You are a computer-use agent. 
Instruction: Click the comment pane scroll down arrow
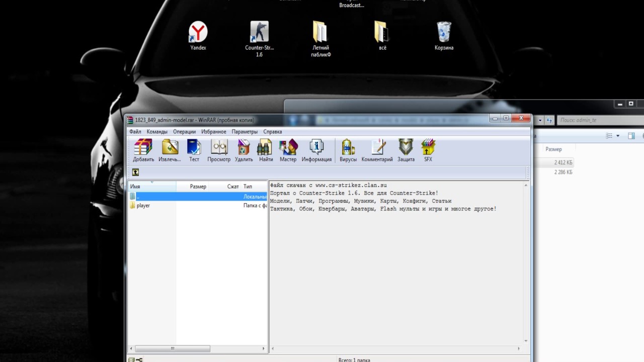pos(526,341)
